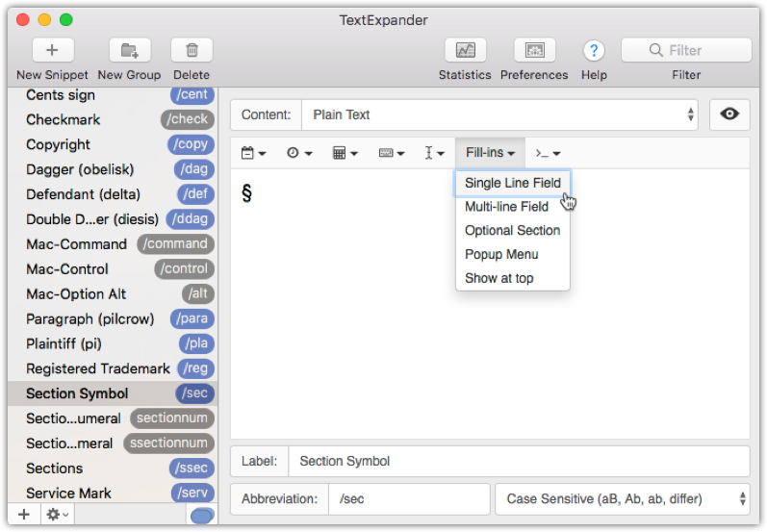Image resolution: width=767 pixels, height=532 pixels.
Task: Open the date calendar insert menu
Action: tap(253, 153)
